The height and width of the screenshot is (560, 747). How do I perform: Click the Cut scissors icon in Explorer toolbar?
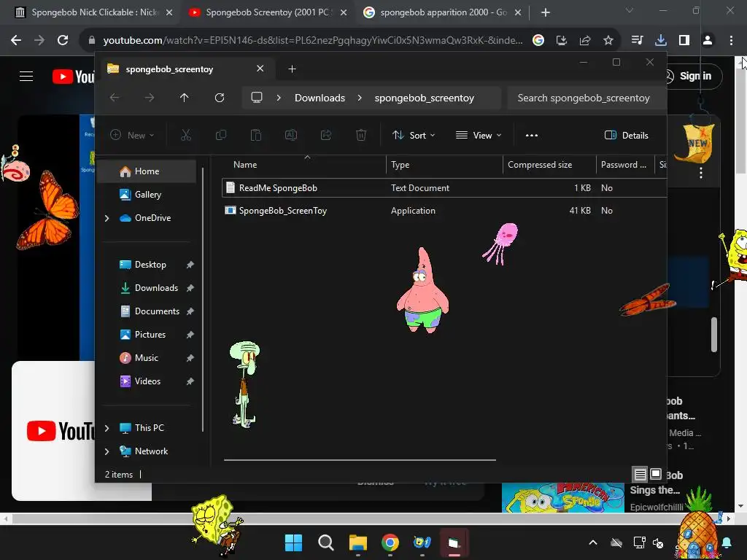tap(186, 135)
